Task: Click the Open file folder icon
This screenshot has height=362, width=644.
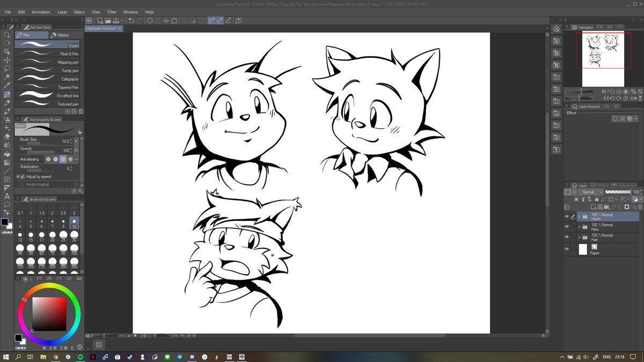Action: (108, 20)
